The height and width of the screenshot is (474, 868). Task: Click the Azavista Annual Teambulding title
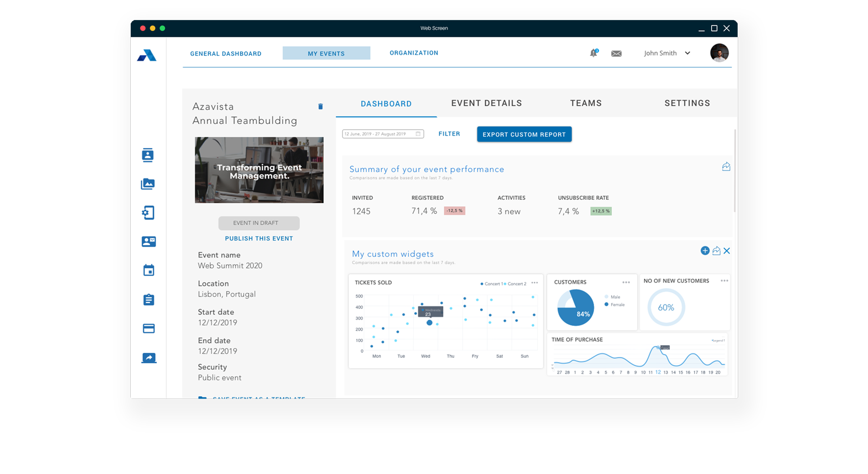(x=245, y=113)
